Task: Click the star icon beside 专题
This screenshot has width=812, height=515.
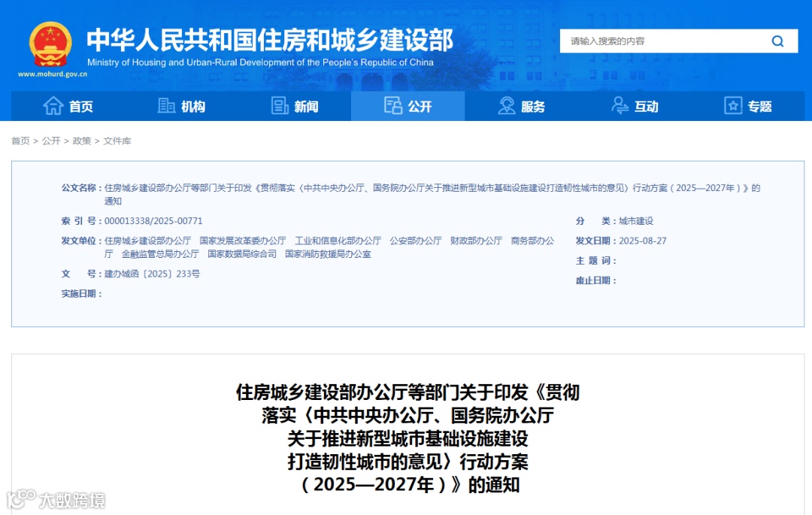Action: point(733,105)
